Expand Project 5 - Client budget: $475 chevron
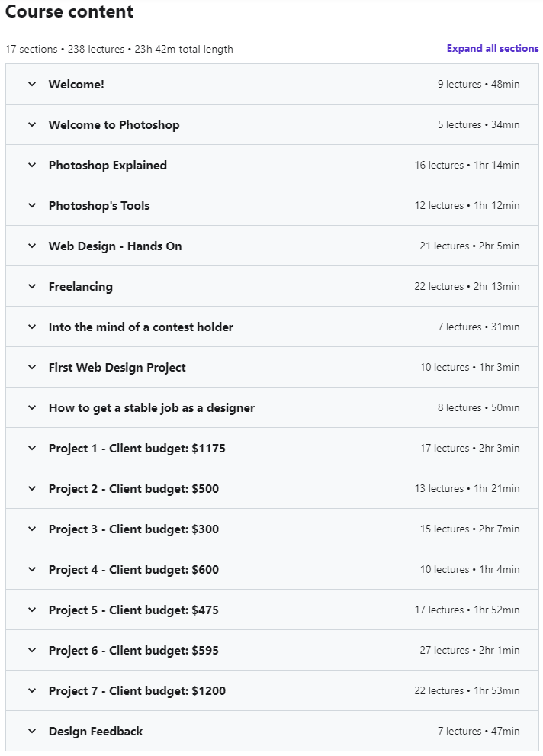Viewport: 543px width, 756px height. (32, 610)
